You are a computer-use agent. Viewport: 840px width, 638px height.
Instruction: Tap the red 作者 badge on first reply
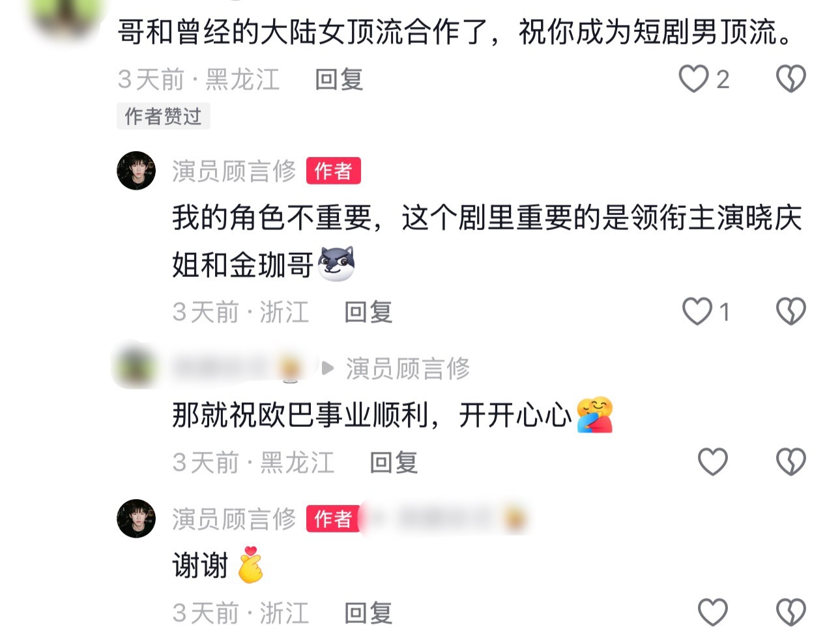coord(333,171)
